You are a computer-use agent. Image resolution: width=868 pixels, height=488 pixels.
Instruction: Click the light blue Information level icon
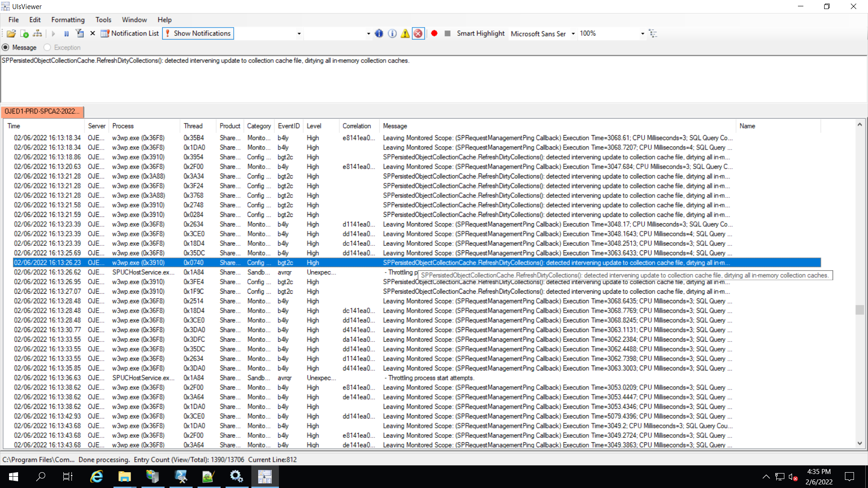tap(392, 33)
